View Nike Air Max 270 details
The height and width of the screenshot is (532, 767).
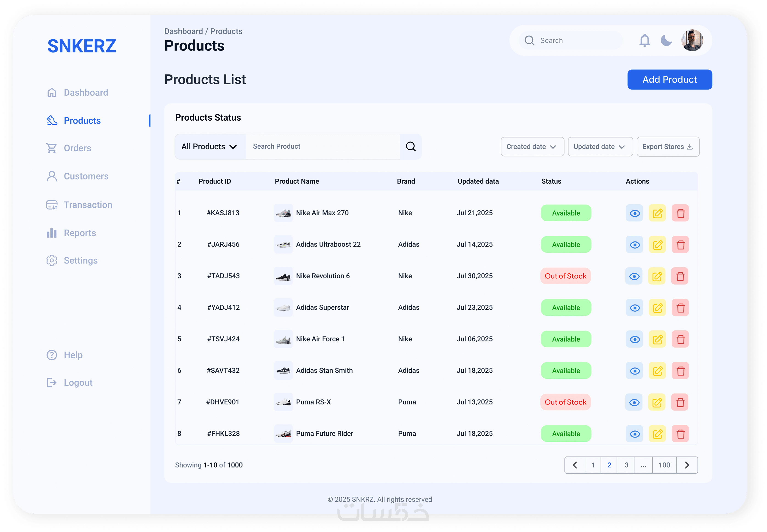point(634,213)
